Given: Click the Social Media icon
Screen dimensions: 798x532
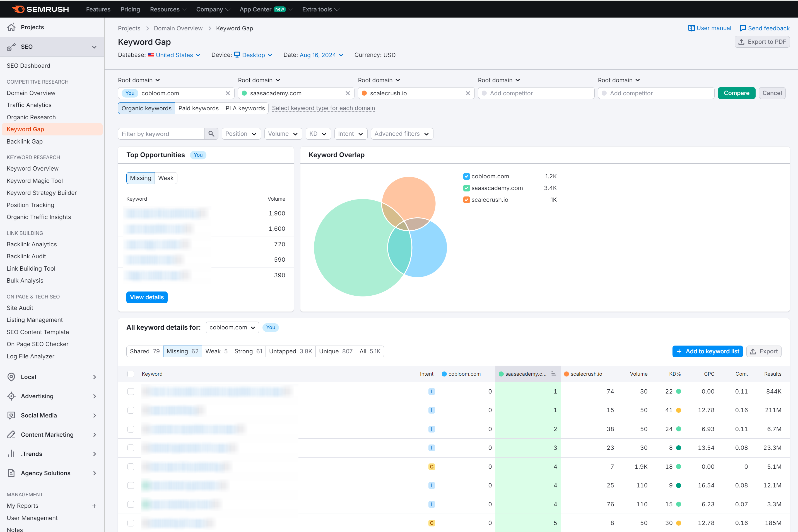Looking at the screenshot, I should tap(11, 415).
